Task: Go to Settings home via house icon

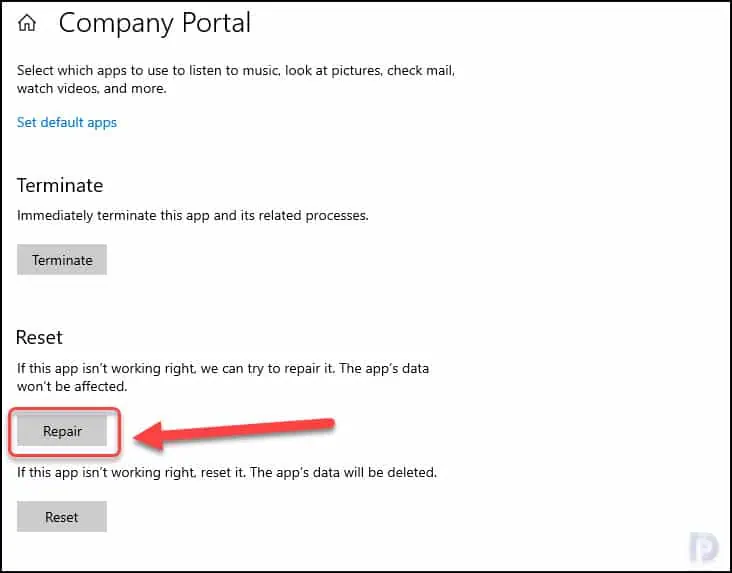Action: pos(27,22)
